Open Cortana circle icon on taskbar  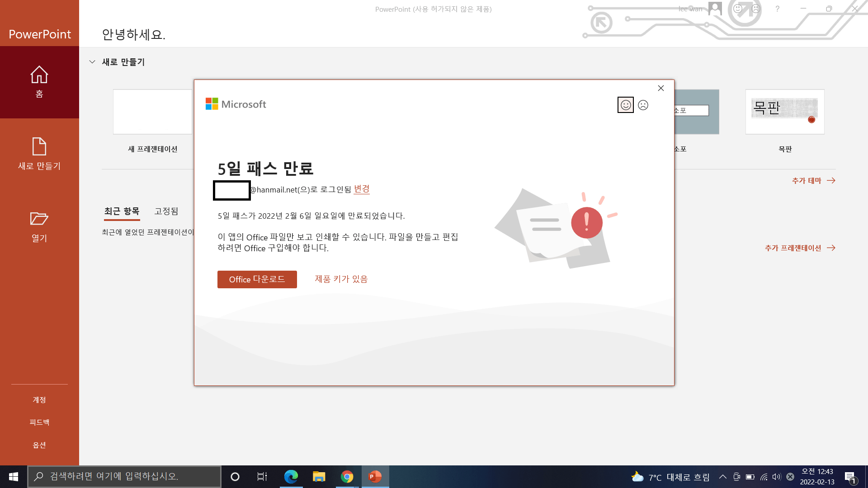[235, 477]
